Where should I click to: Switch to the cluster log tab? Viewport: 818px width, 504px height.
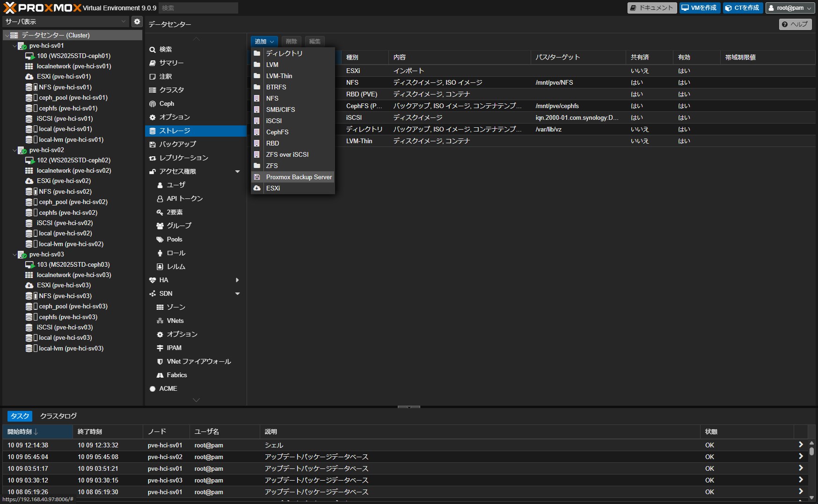point(58,416)
